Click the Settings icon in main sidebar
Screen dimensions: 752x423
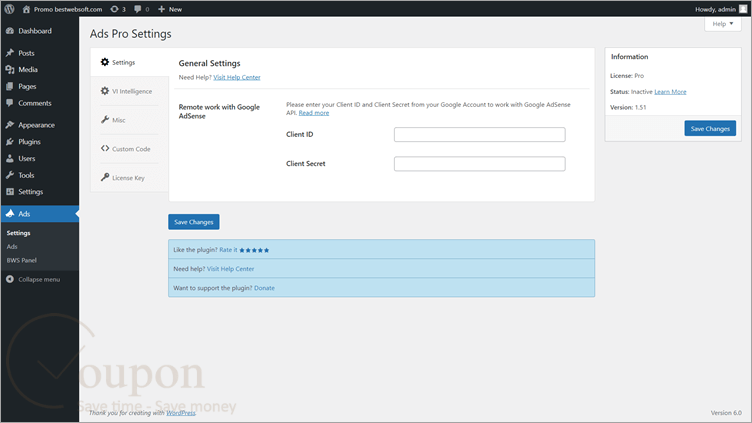pyautogui.click(x=10, y=191)
